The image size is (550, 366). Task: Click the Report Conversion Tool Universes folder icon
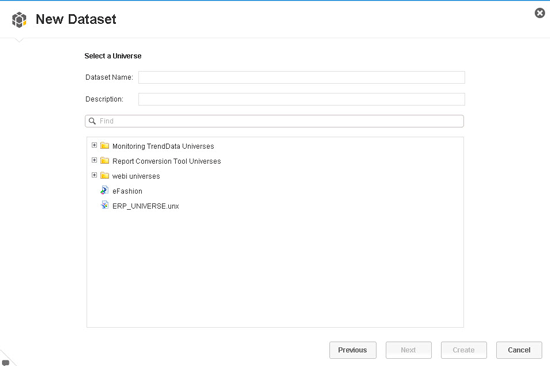pyautogui.click(x=105, y=161)
